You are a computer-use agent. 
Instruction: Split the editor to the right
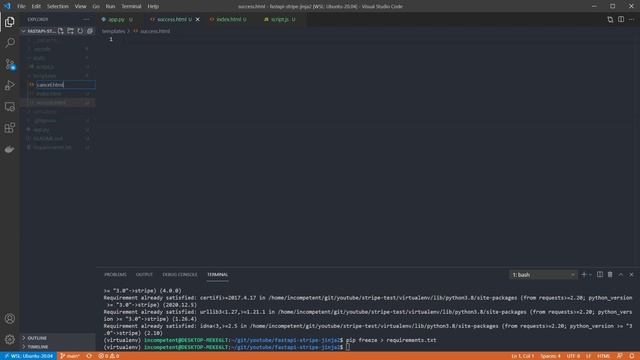621,19
